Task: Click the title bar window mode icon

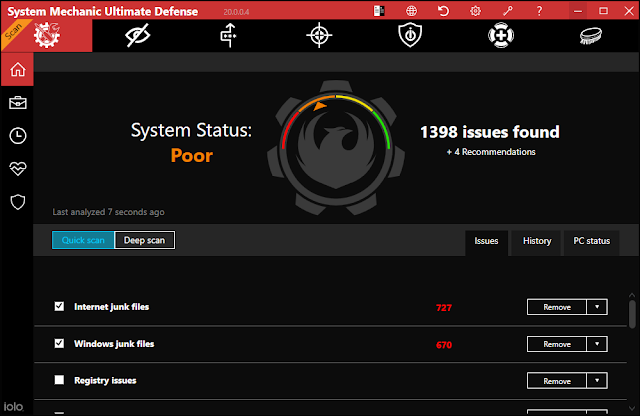Action: 379,11
